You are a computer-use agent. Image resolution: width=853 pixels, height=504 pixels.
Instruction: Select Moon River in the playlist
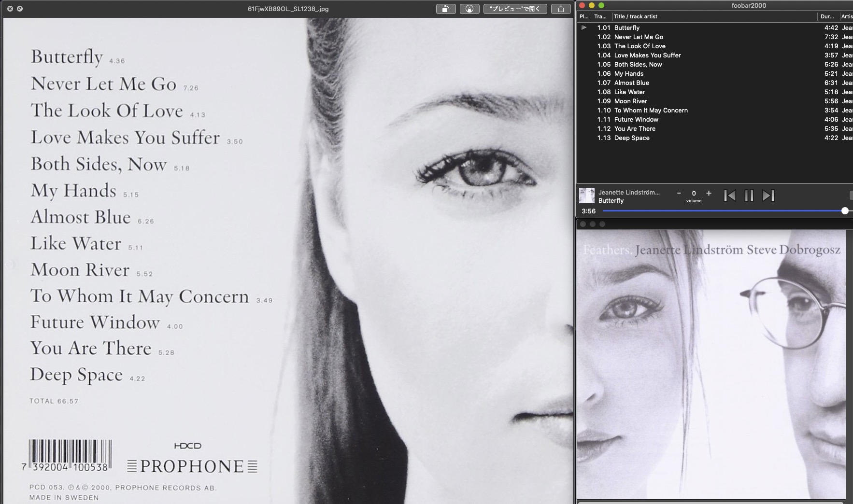tap(630, 101)
